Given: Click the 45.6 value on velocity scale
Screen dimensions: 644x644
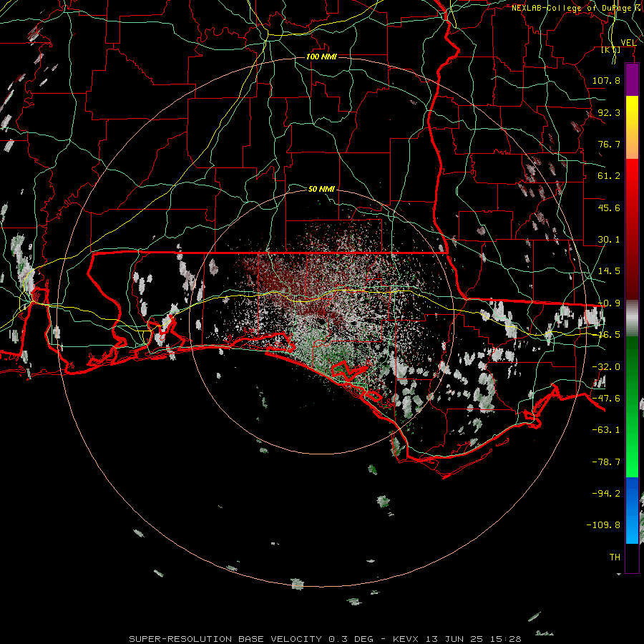Looking at the screenshot, I should click(x=609, y=208).
